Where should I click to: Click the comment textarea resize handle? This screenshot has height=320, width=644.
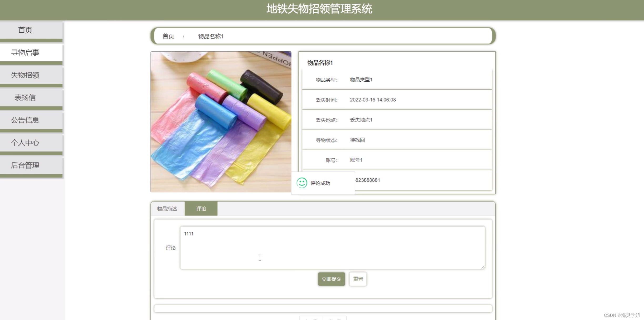483,267
